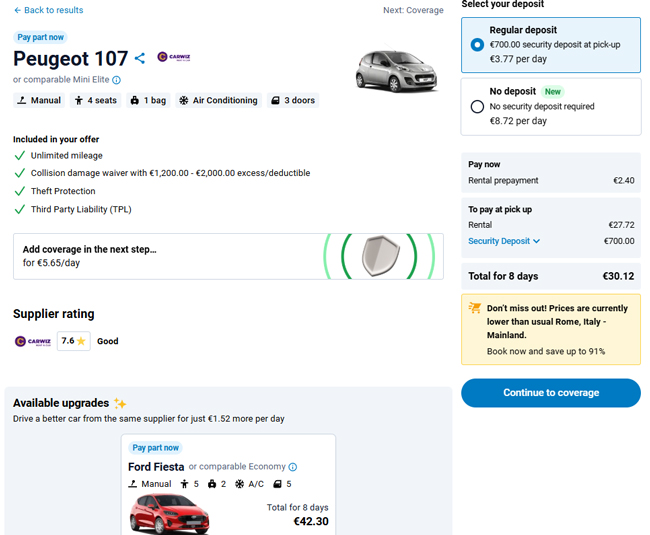This screenshot has width=650, height=535.
Task: Click the 'Third Party Liability (TPL)' text
Action: [x=81, y=210]
